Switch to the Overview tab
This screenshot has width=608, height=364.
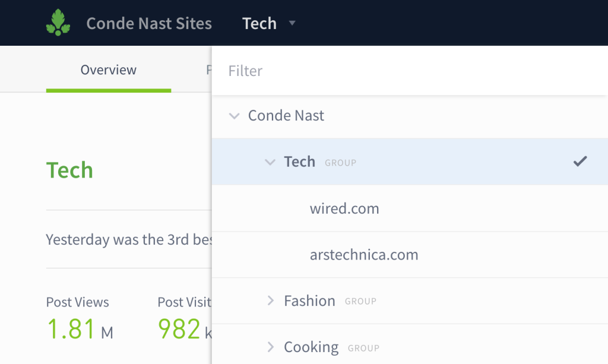(x=109, y=70)
